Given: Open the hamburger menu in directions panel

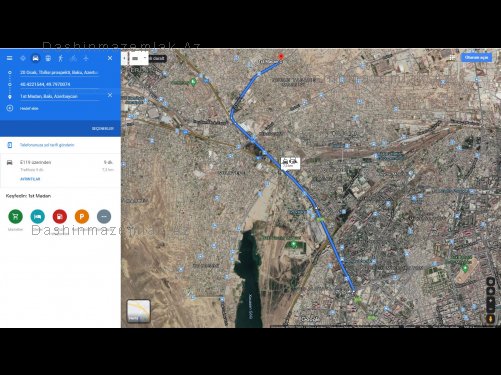Looking at the screenshot, I should point(9,58).
